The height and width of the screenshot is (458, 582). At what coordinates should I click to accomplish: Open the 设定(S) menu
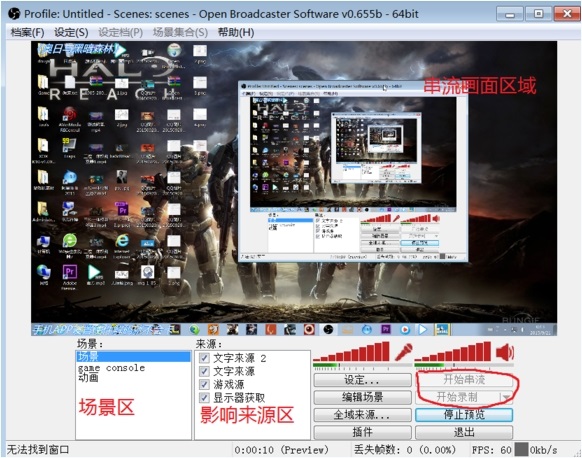pyautogui.click(x=71, y=33)
